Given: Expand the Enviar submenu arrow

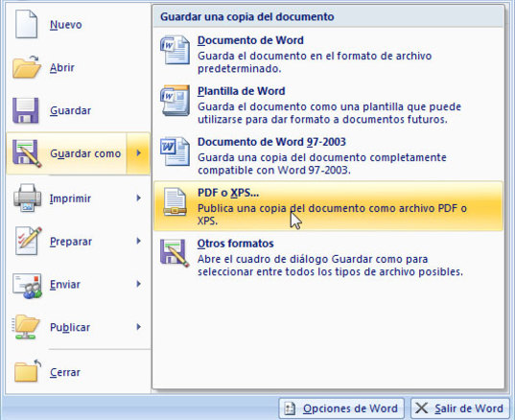Looking at the screenshot, I should (x=139, y=284).
